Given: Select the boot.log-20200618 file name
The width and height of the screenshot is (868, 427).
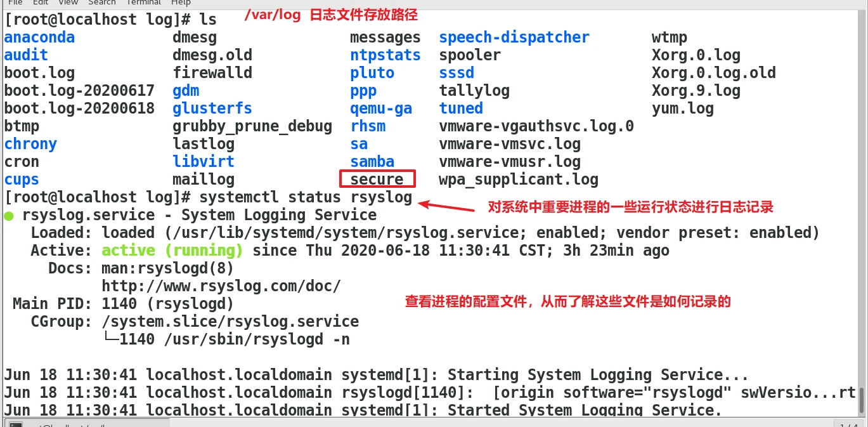Looking at the screenshot, I should click(79, 108).
